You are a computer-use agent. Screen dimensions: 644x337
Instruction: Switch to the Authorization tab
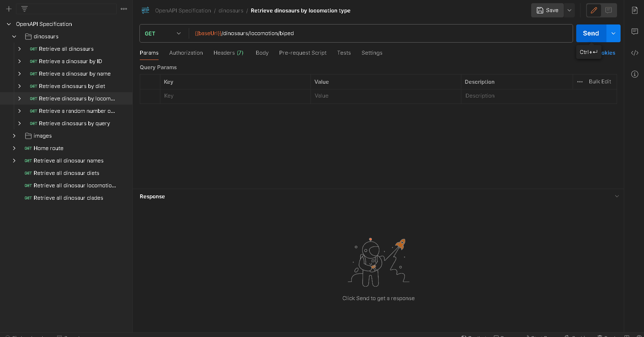[186, 53]
